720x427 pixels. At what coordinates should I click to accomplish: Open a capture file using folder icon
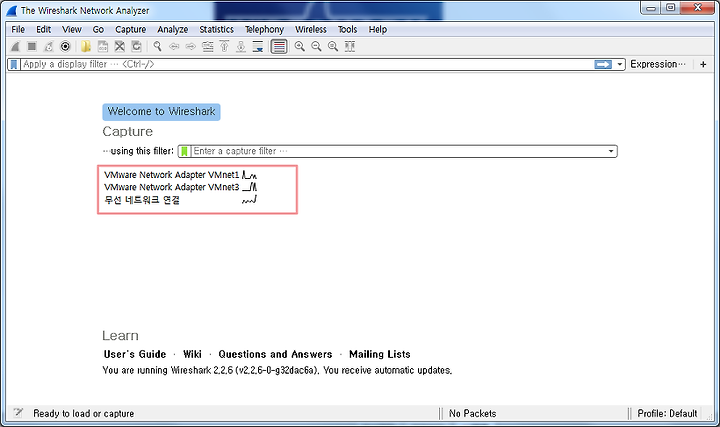click(x=86, y=46)
